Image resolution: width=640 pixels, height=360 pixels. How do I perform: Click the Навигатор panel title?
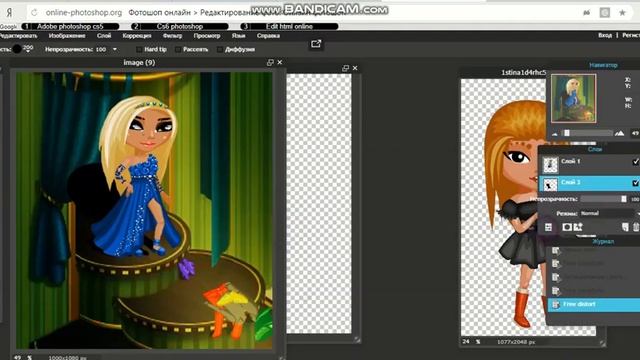[x=603, y=65]
